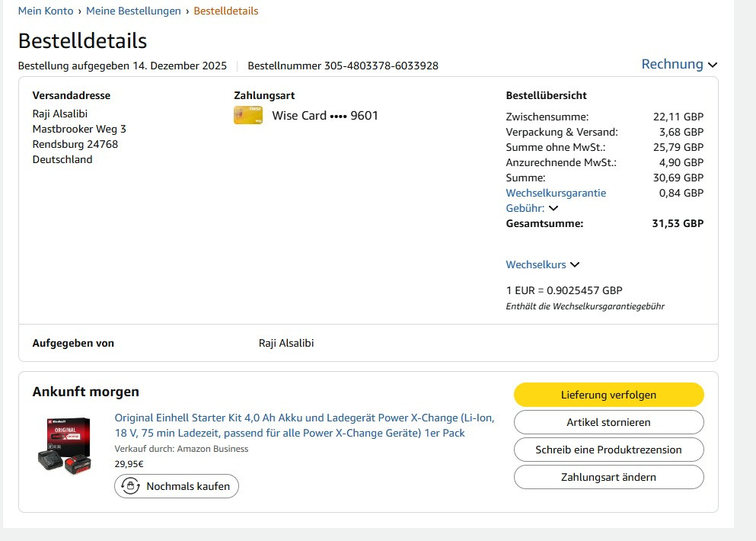
Task: Click the Wechselkursgarantie fee 0,84 GBP value
Action: 681,193
